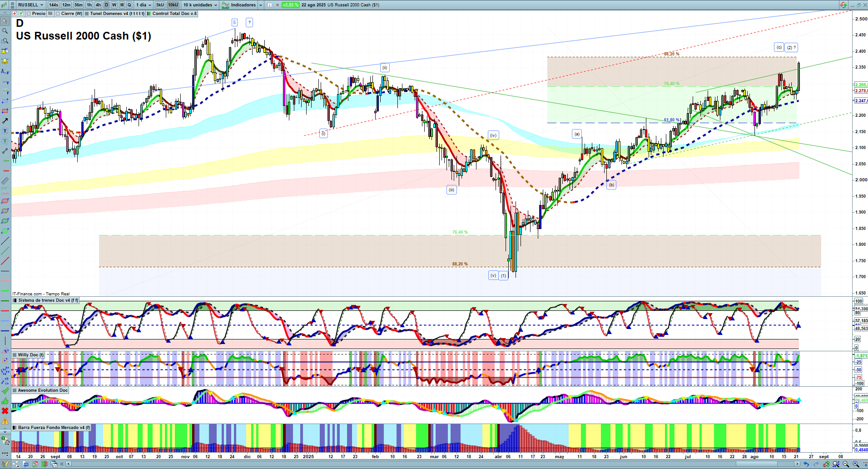The image size is (868, 469).
Task: Expand the 1 día period dropdown
Action: click(x=143, y=5)
